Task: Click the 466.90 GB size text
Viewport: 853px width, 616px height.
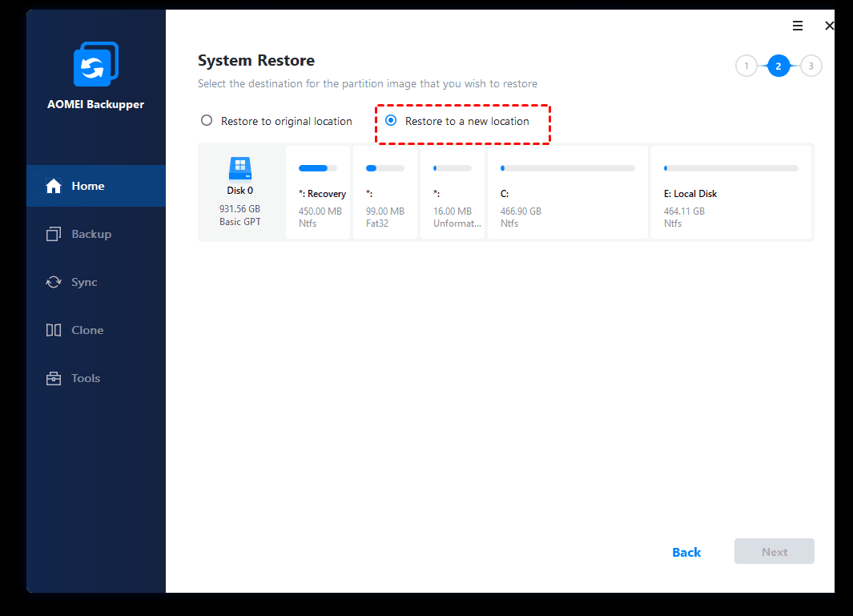Action: (x=521, y=211)
